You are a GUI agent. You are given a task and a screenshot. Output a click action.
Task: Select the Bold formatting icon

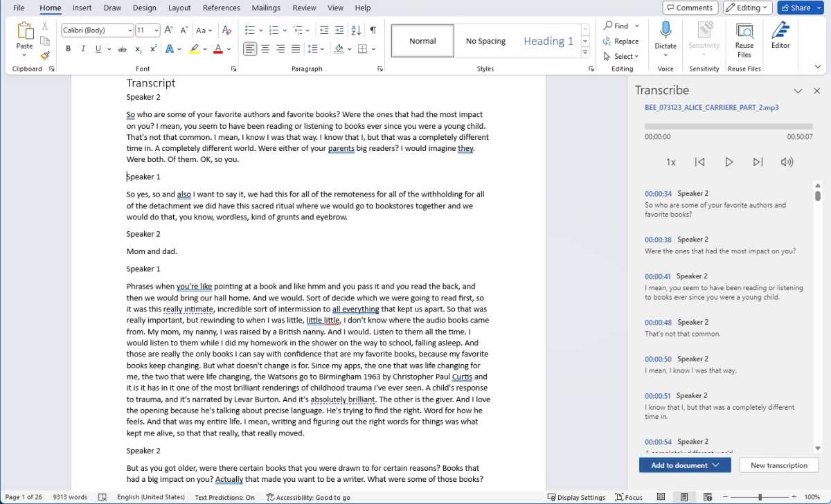pyautogui.click(x=68, y=48)
